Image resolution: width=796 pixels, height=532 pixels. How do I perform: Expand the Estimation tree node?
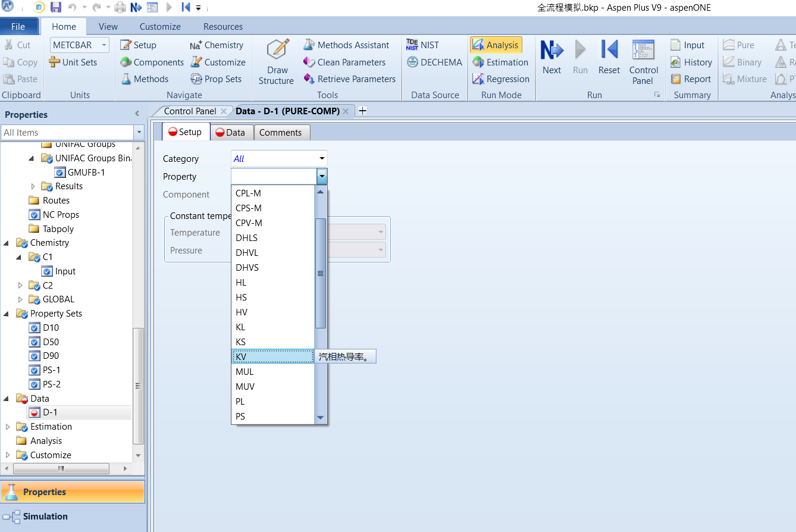pyautogui.click(x=7, y=427)
